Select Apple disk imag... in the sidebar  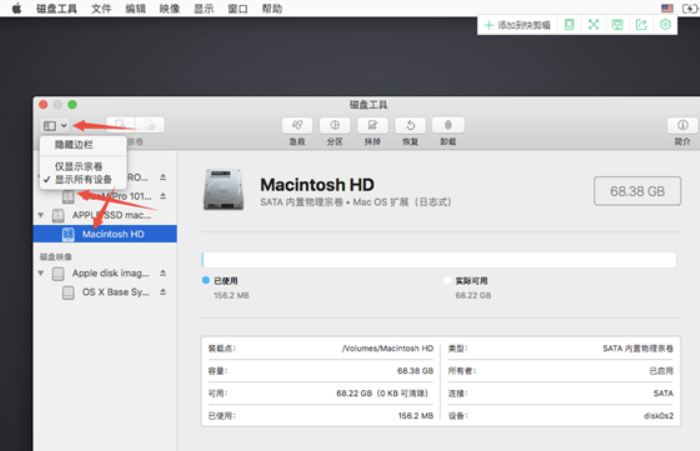(105, 273)
